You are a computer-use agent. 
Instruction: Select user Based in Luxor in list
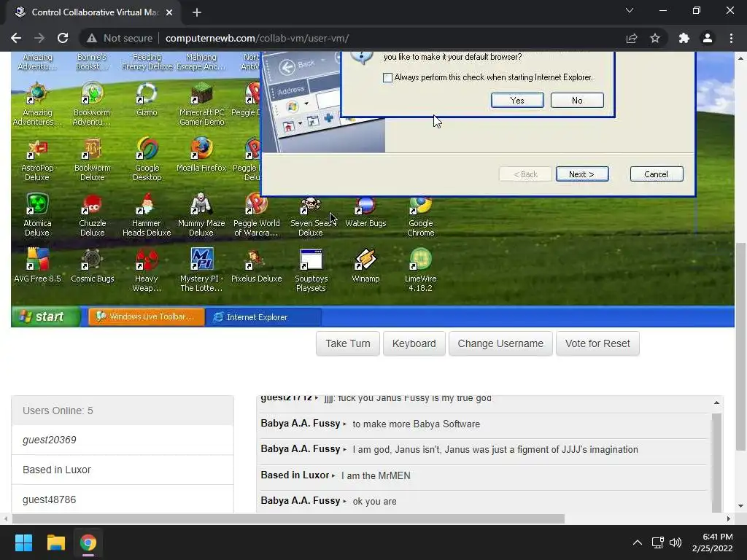[x=123, y=470]
